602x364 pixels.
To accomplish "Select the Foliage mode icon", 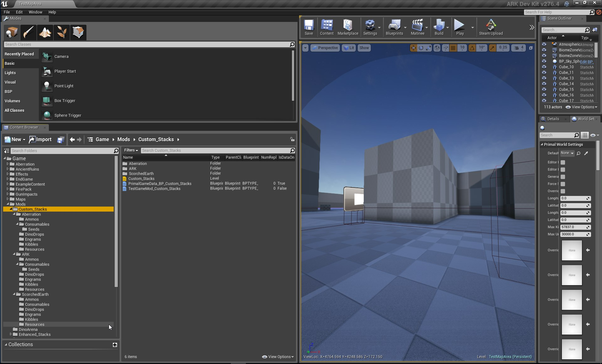I will 62,32.
